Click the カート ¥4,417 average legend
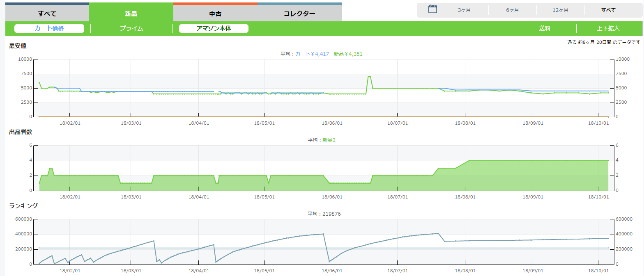Viewport: 644px width, 276px height. [312, 54]
